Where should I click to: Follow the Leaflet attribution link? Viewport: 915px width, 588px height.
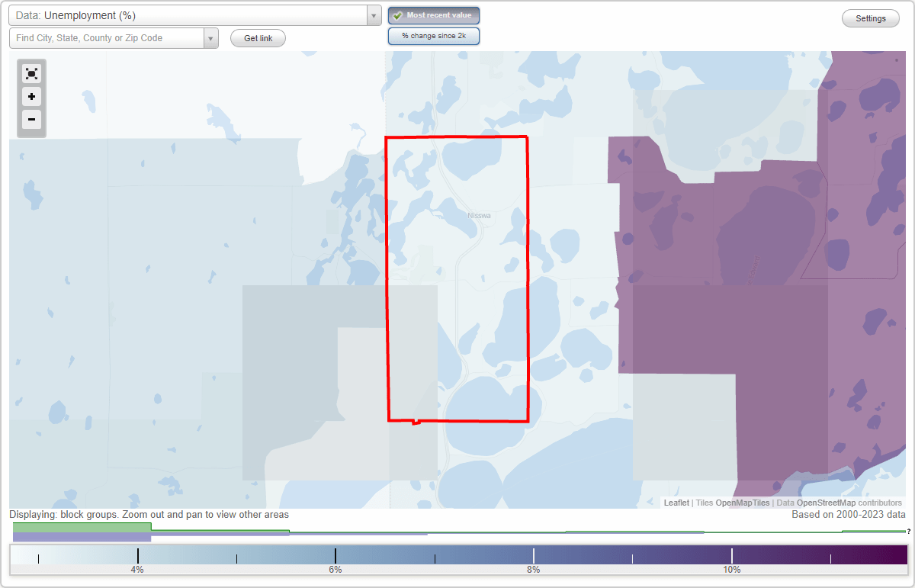click(x=676, y=503)
